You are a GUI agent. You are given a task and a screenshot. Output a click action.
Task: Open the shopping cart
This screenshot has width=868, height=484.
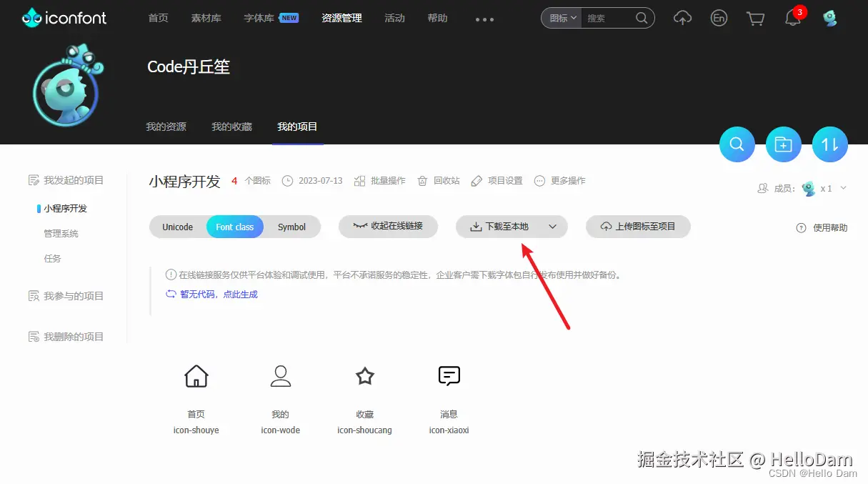755,19
